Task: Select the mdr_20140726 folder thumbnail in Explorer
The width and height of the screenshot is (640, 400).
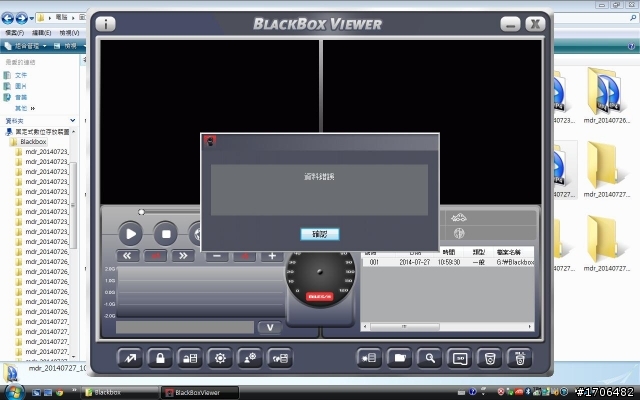Action: (606, 96)
